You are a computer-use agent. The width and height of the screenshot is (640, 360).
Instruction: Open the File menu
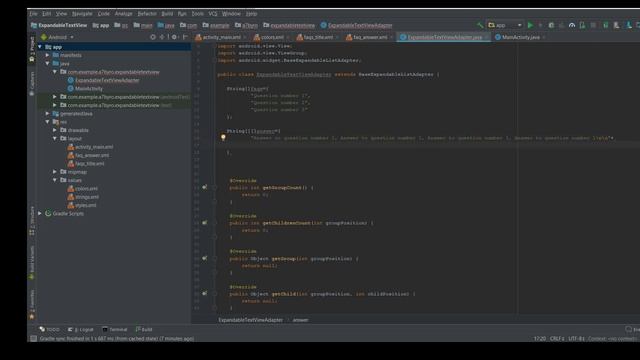33,14
